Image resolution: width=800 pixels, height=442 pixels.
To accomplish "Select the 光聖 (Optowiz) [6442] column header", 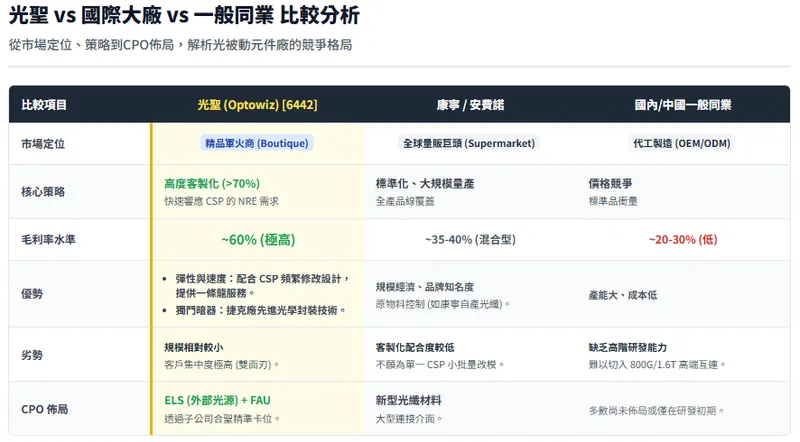I will (257, 105).
